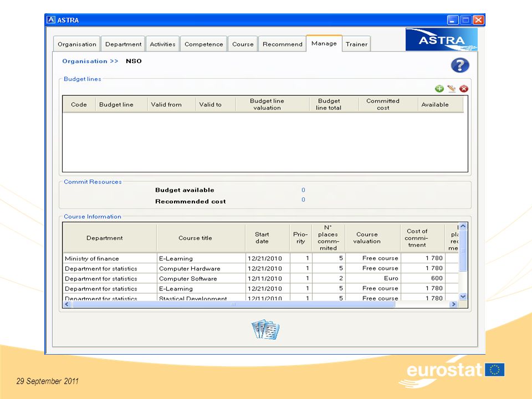Click the documents report icon at bottom

(265, 329)
